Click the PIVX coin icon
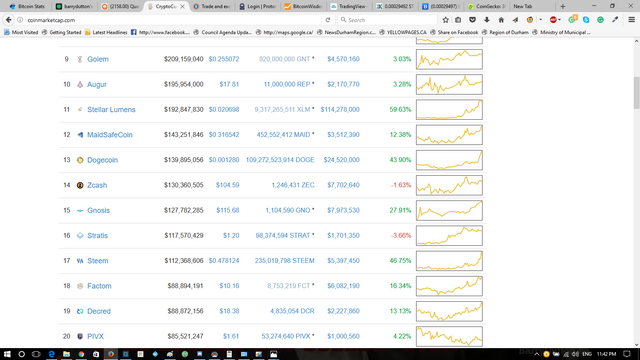 80,336
